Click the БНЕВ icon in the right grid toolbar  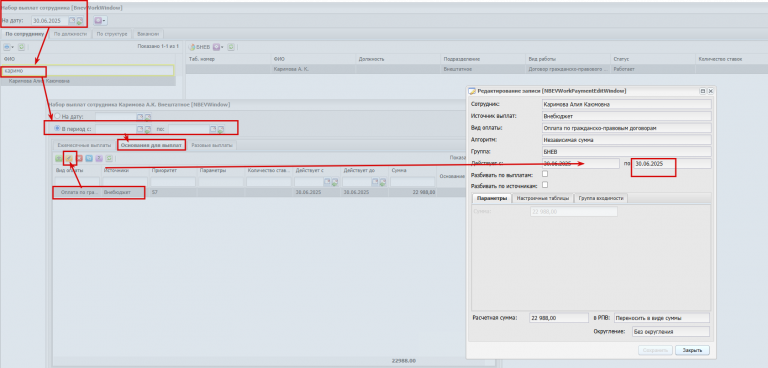pyautogui.click(x=200, y=47)
